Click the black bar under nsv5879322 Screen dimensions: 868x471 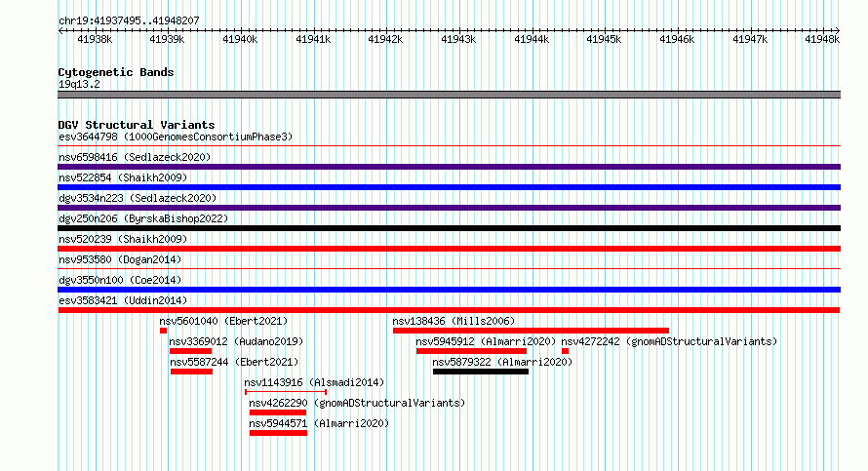tap(481, 372)
